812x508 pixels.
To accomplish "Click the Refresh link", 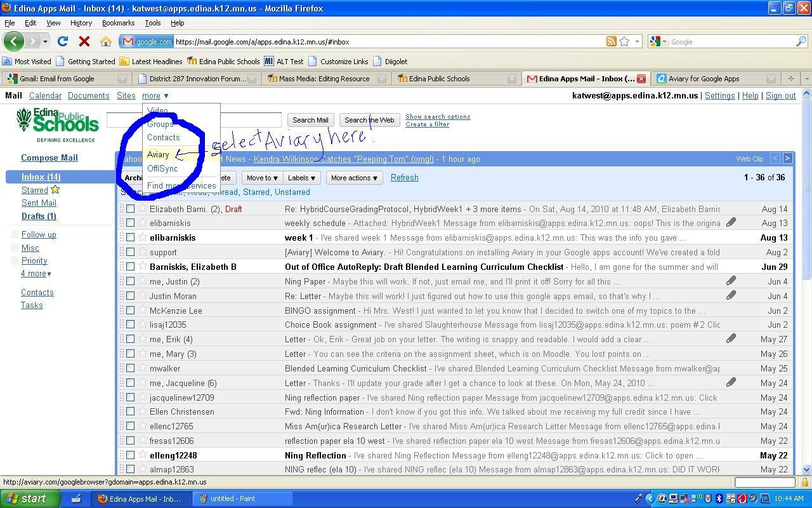I will [404, 177].
